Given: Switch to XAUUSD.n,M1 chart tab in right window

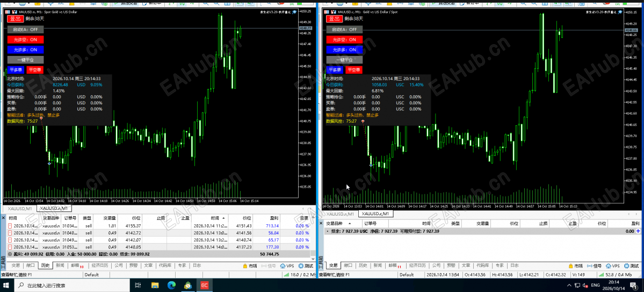Looking at the screenshot, I should pos(341,214).
